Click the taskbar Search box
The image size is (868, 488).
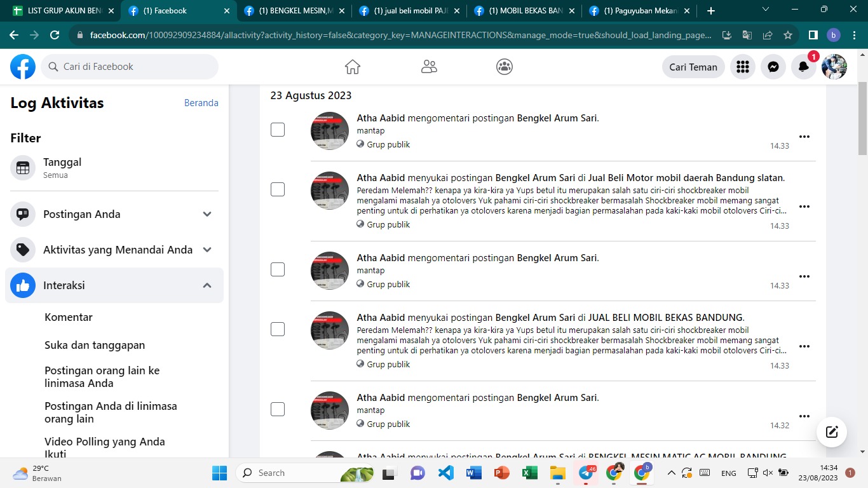(304, 473)
